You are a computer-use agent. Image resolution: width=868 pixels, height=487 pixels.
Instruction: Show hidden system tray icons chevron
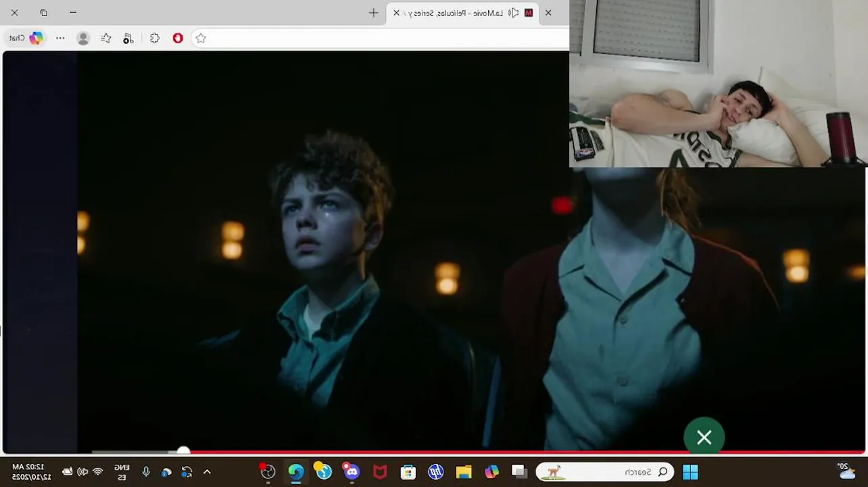(208, 472)
